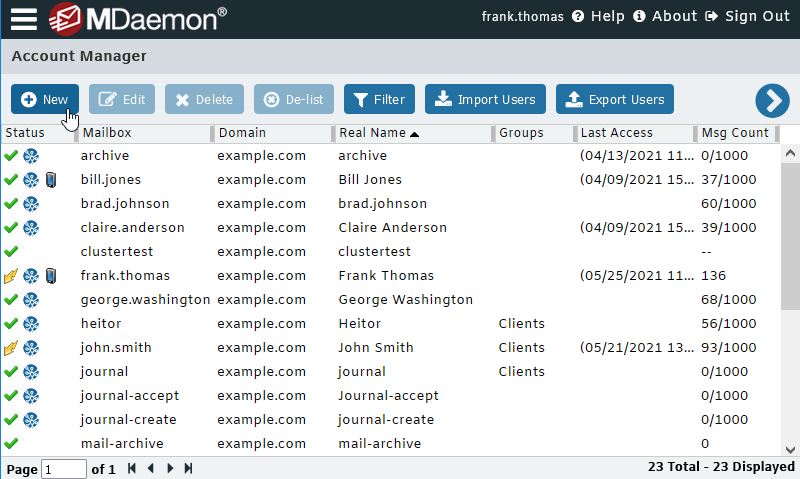Expand toolbar with right chevron button

click(772, 100)
